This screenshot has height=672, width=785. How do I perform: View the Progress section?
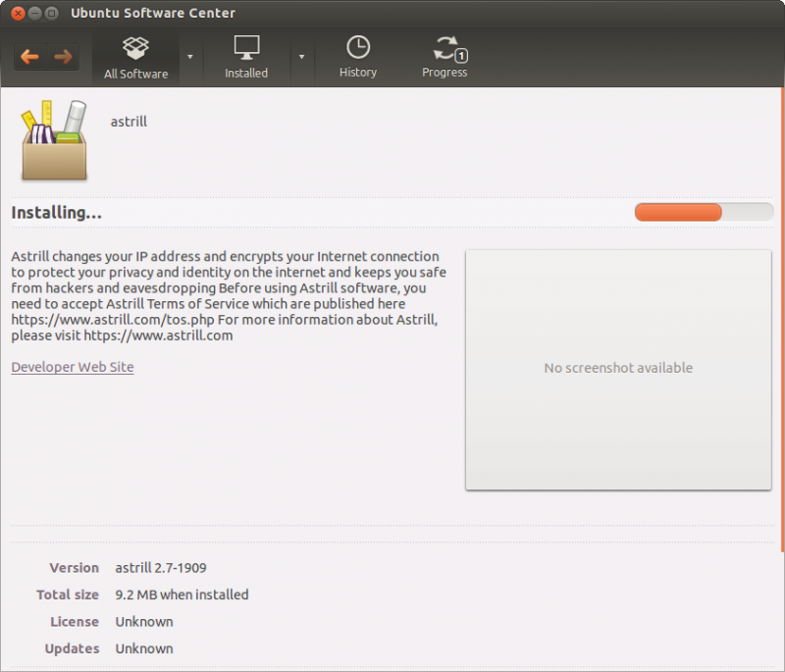coord(445,58)
